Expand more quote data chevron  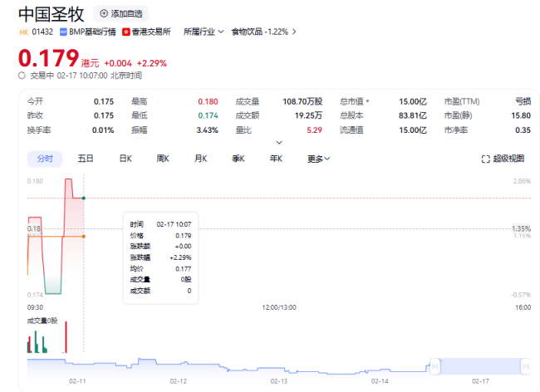click(279, 143)
